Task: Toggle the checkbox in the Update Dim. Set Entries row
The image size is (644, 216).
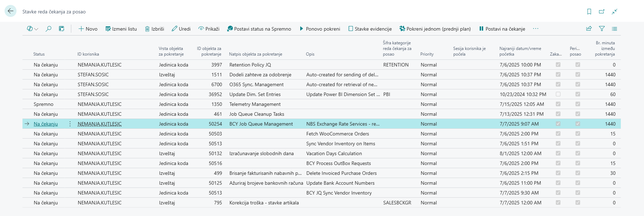Action: click(x=558, y=94)
